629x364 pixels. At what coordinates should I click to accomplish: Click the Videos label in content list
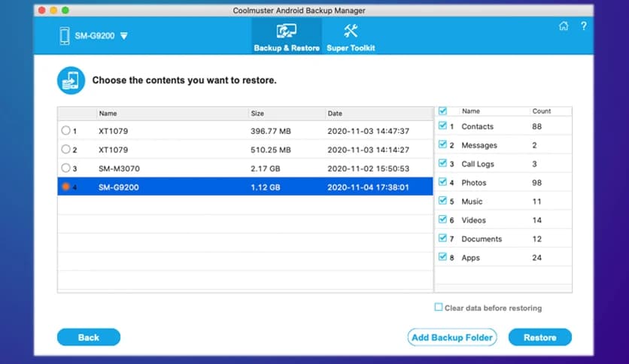473,220
